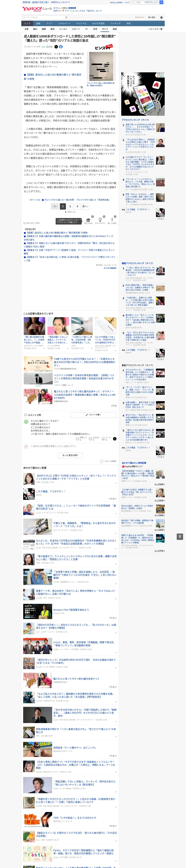This screenshot has height=868, width=186.
Task: Click the scroll-to-top arrow button
Action: pos(180,536)
